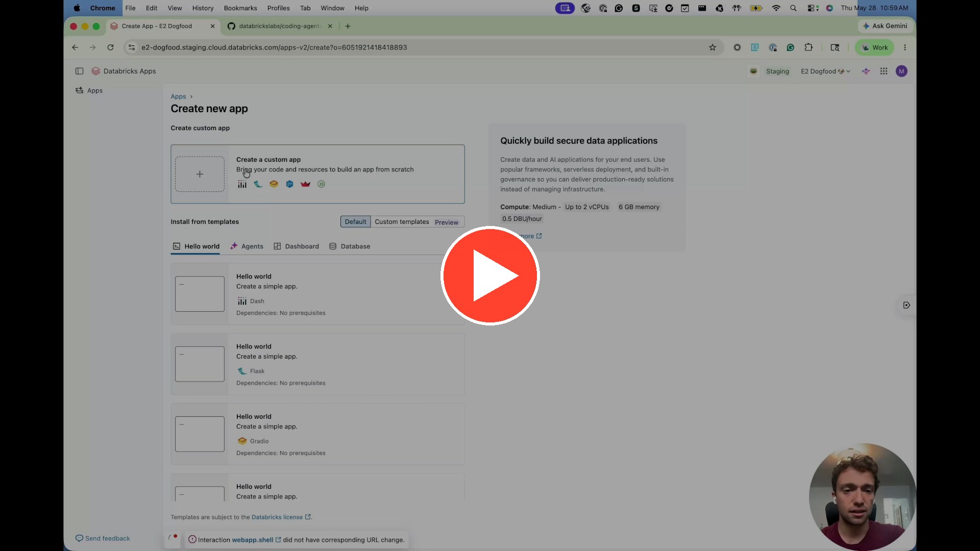Open a new Chrome tab with plus

point(348,26)
